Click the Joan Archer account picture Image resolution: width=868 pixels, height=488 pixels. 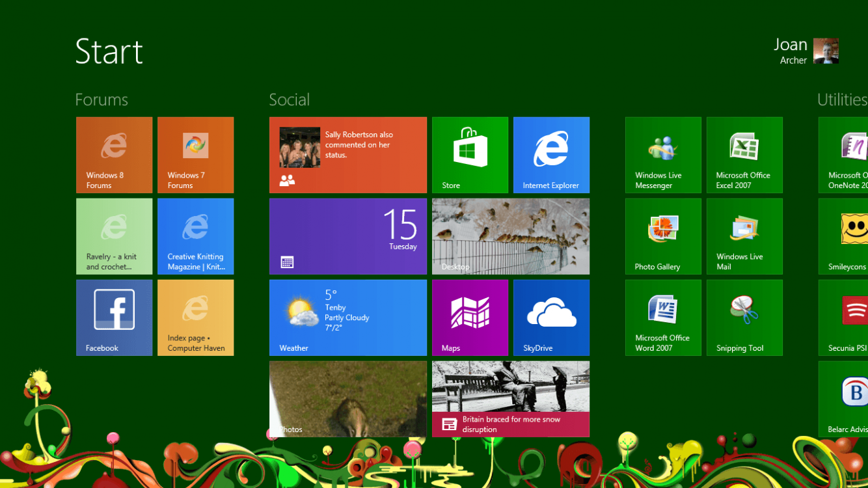(826, 51)
